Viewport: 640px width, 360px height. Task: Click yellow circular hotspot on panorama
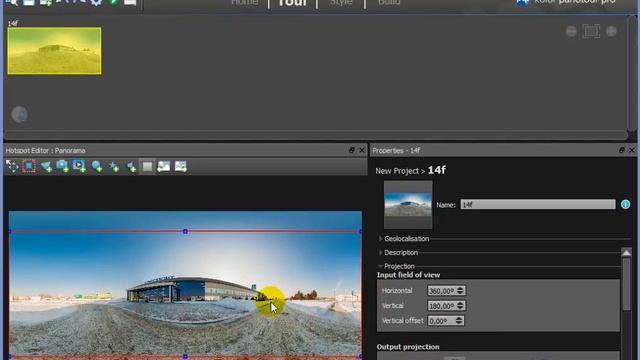[270, 301]
